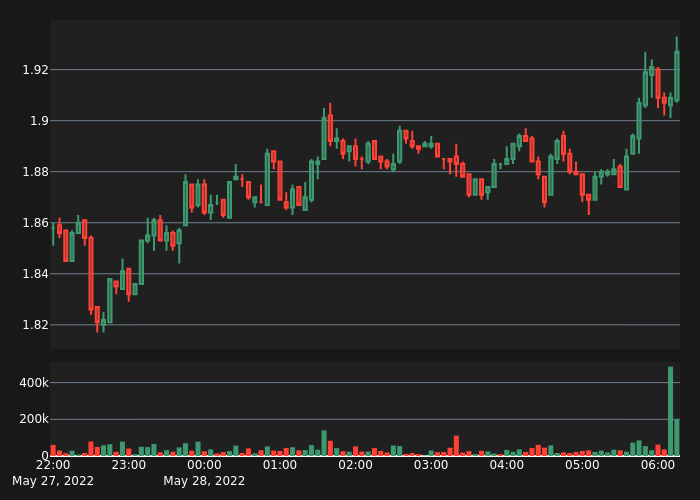Click the 03:00 time axis label
The width and height of the screenshot is (700, 500).
click(431, 465)
